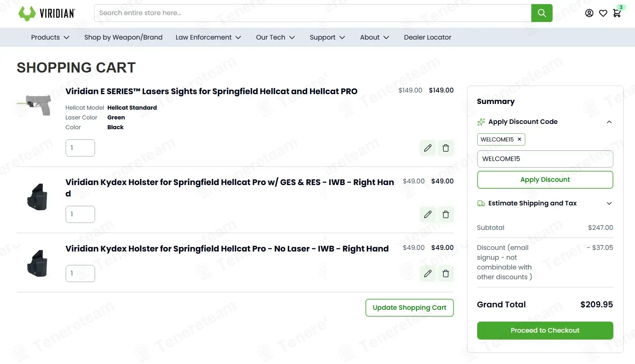
Task: Open Shop by Weapon/Brand
Action: click(x=123, y=38)
